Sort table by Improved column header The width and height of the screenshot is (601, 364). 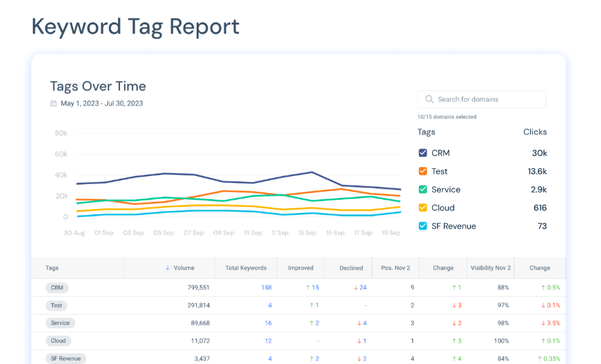coord(301,268)
